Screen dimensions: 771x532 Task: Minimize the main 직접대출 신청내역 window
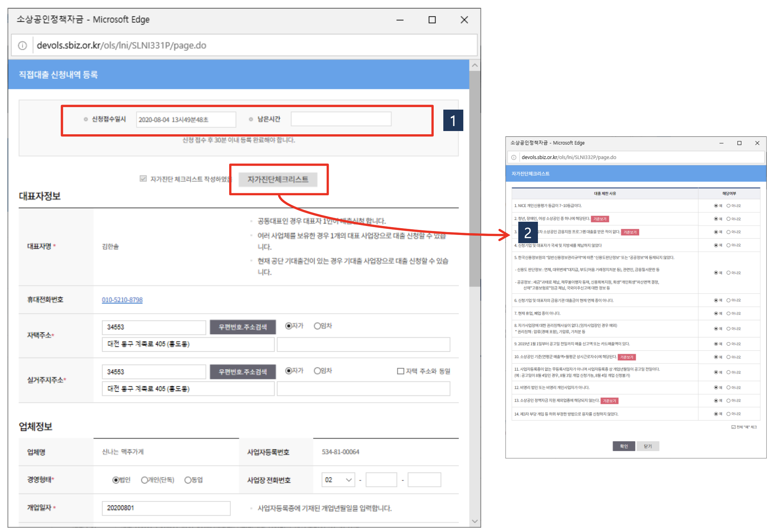(x=400, y=20)
